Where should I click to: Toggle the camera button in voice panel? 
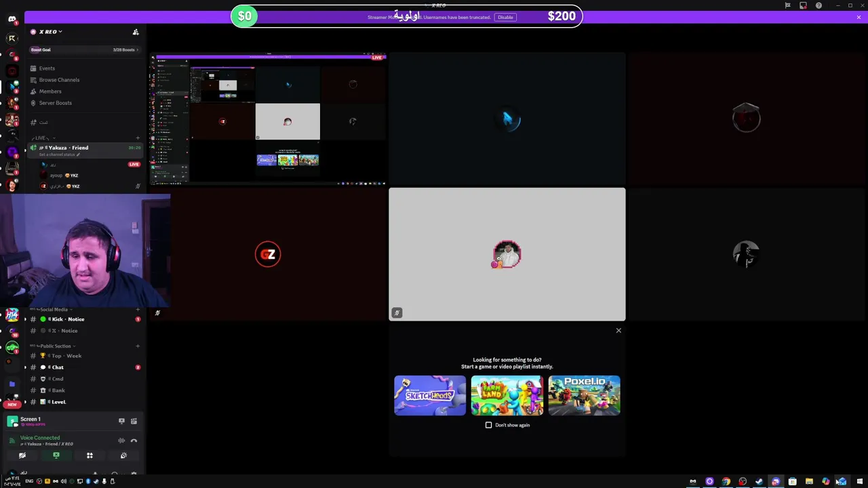click(22, 455)
